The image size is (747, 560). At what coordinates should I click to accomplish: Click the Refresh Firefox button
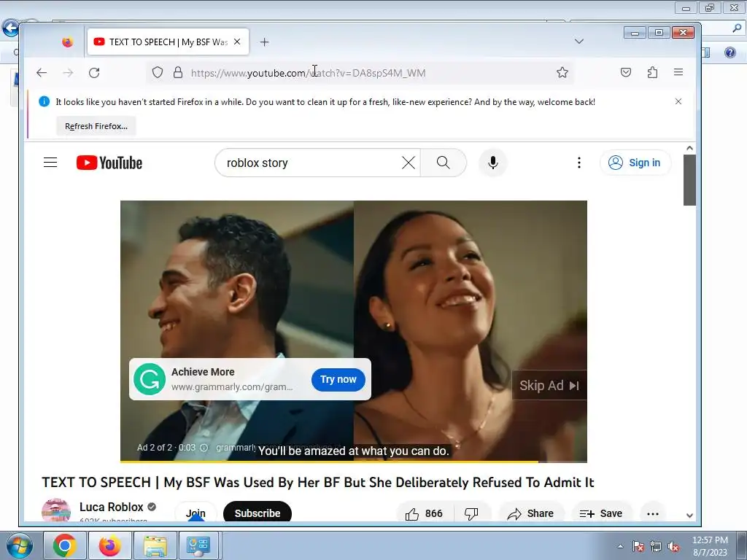(x=96, y=126)
